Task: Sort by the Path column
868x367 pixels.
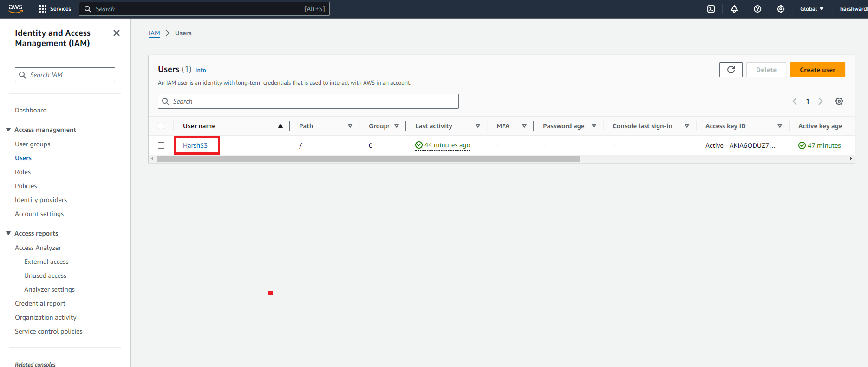Action: coord(350,126)
